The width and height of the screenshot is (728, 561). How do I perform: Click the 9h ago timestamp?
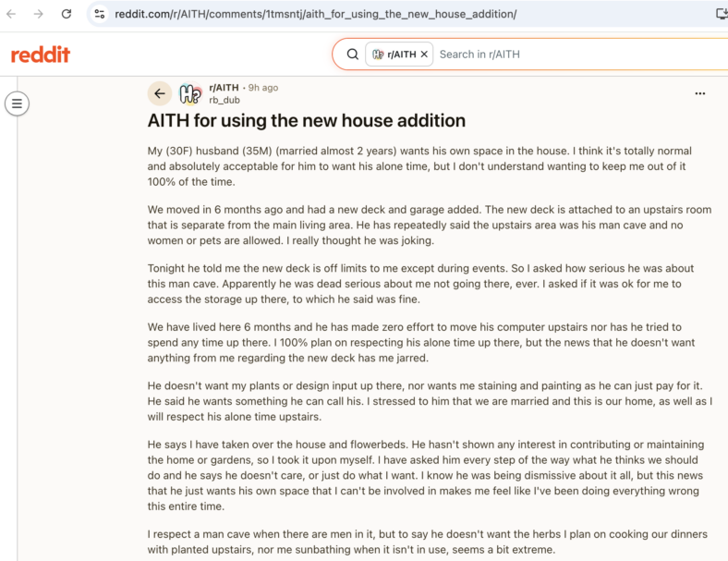pyautogui.click(x=263, y=88)
